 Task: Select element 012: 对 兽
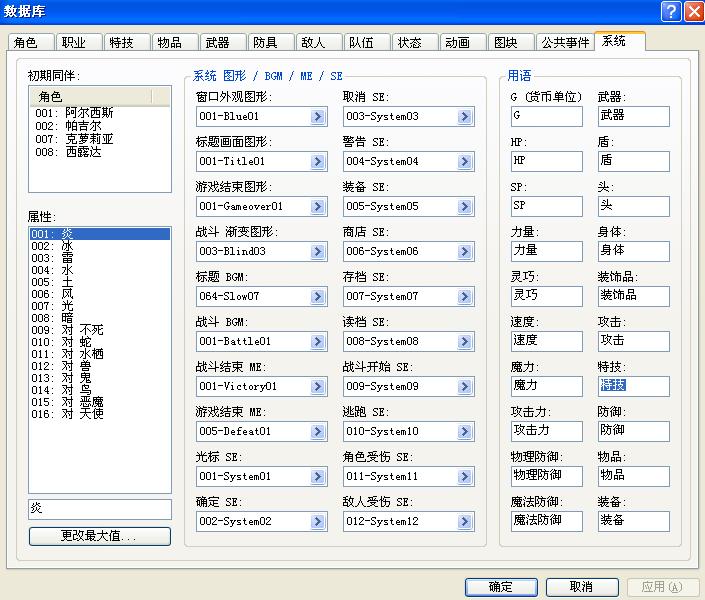coord(100,366)
